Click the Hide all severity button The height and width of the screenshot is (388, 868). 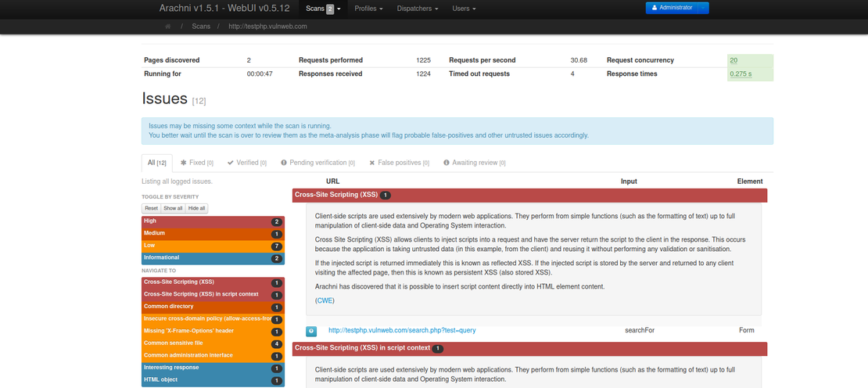[197, 208]
